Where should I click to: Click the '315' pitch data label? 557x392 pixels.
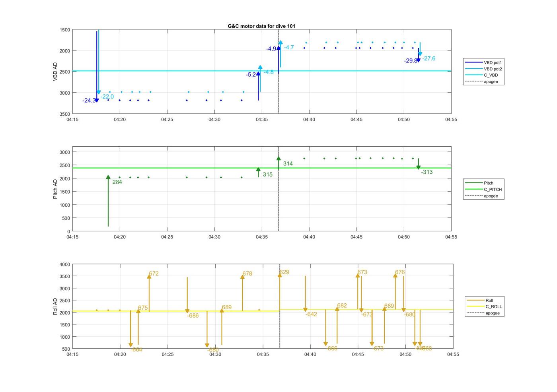pos(268,175)
